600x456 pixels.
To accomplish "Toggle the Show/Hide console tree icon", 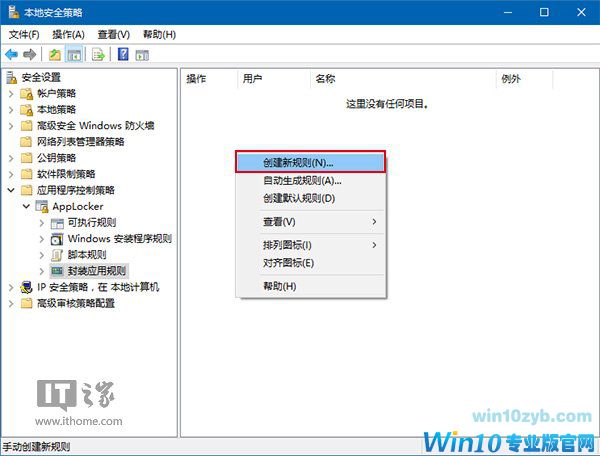I will click(74, 55).
